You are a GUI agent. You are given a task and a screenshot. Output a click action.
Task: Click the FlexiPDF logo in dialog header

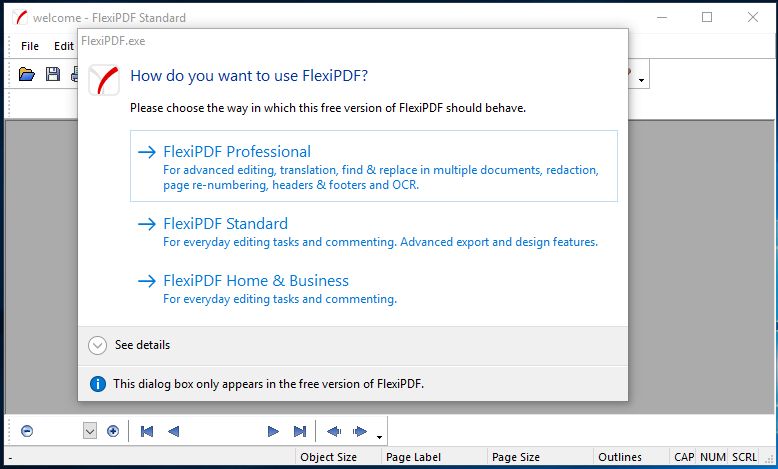tap(104, 79)
